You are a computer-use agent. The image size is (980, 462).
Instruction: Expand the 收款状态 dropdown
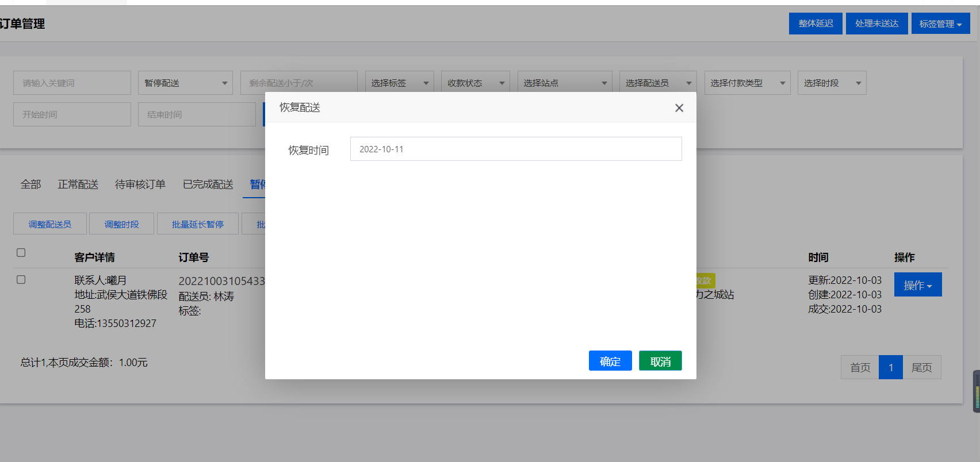click(x=475, y=83)
